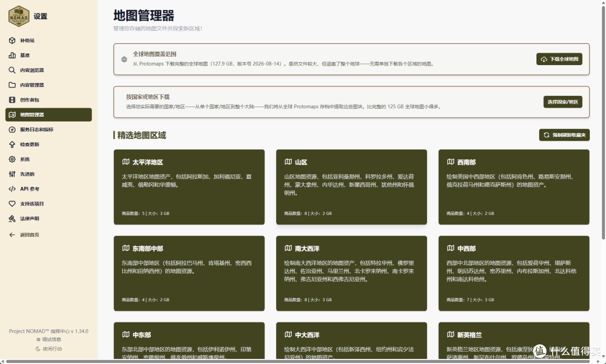606x364 pixels.
Task: Click the map icon on 中大西洋 card
Action: [x=288, y=335]
